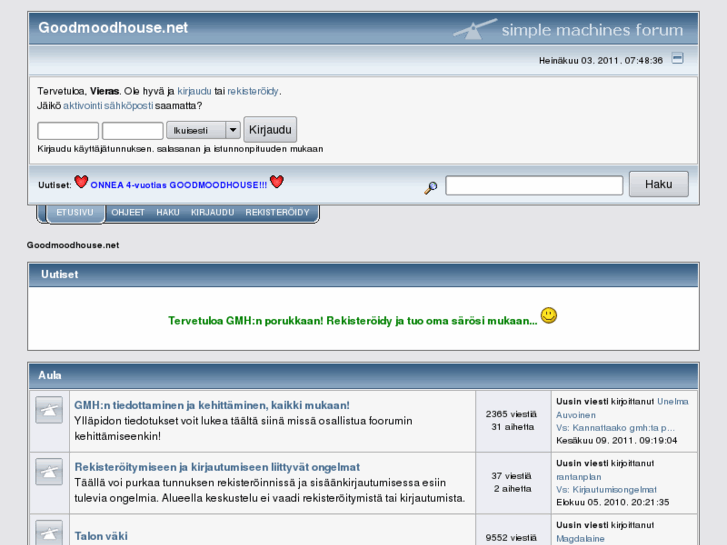Open Vs: Kannattaako gmh:ta p... post
Viewport: 727px width, 545px height.
click(x=615, y=428)
